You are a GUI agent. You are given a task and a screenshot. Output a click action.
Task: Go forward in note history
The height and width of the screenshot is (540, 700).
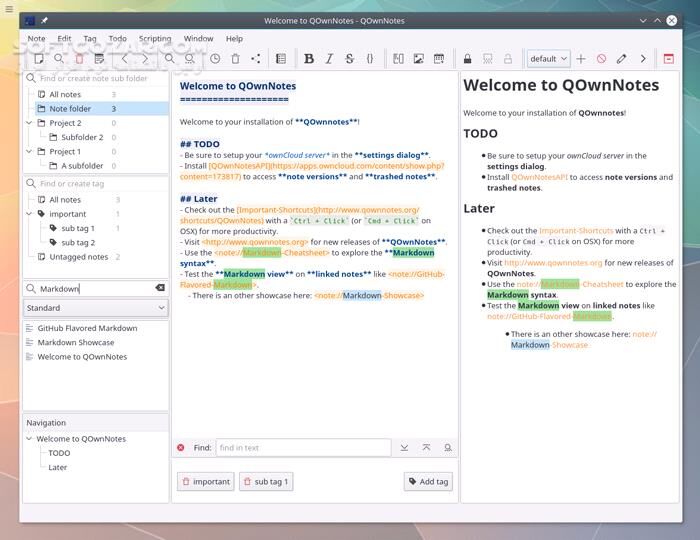point(145,58)
